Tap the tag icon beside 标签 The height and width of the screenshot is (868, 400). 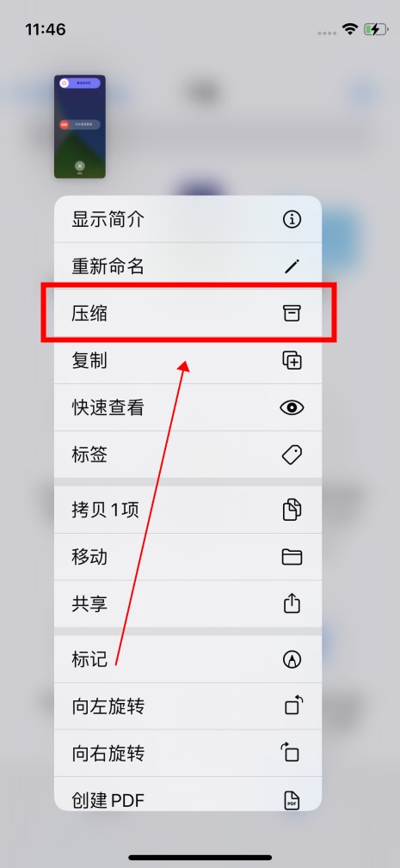pyautogui.click(x=292, y=455)
